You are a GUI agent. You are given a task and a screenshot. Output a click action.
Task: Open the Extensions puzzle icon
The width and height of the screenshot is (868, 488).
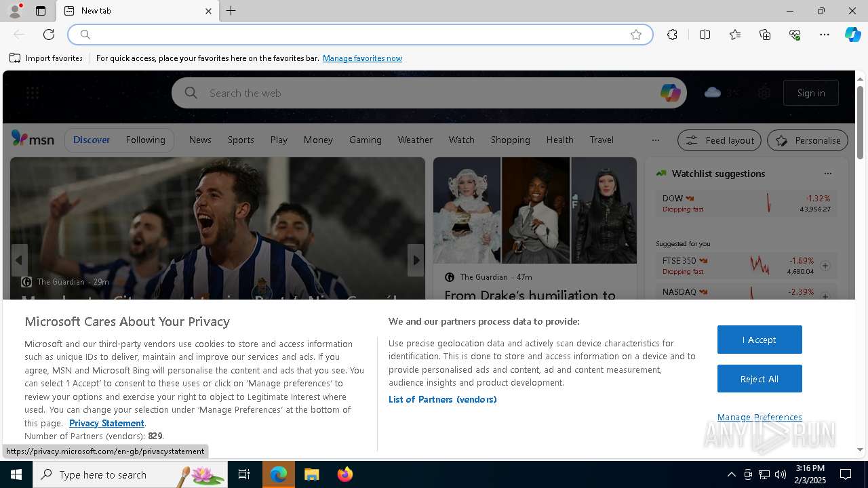coord(672,35)
